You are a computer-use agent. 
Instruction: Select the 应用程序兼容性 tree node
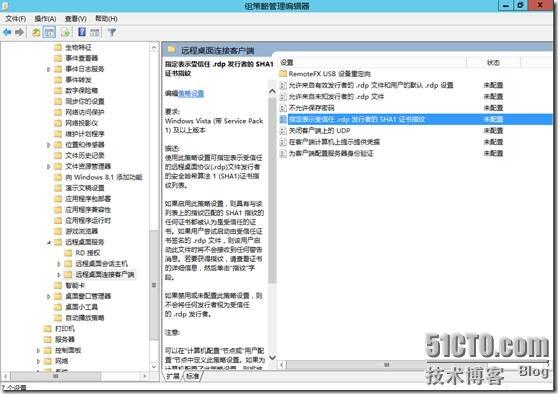[88, 210]
